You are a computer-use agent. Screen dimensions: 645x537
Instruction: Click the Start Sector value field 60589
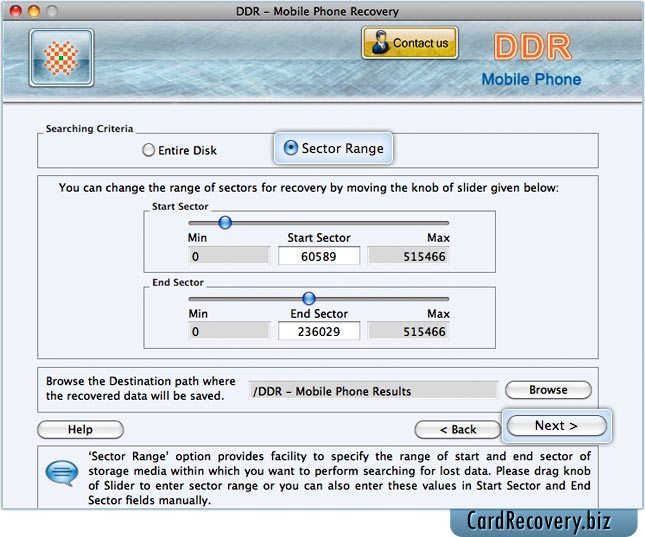(x=319, y=256)
